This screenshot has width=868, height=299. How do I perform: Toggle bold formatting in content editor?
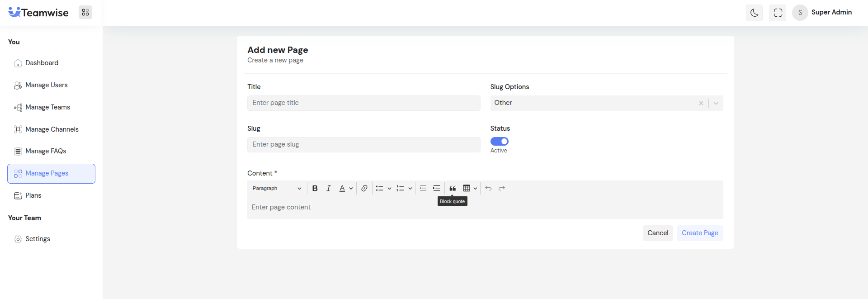tap(315, 188)
